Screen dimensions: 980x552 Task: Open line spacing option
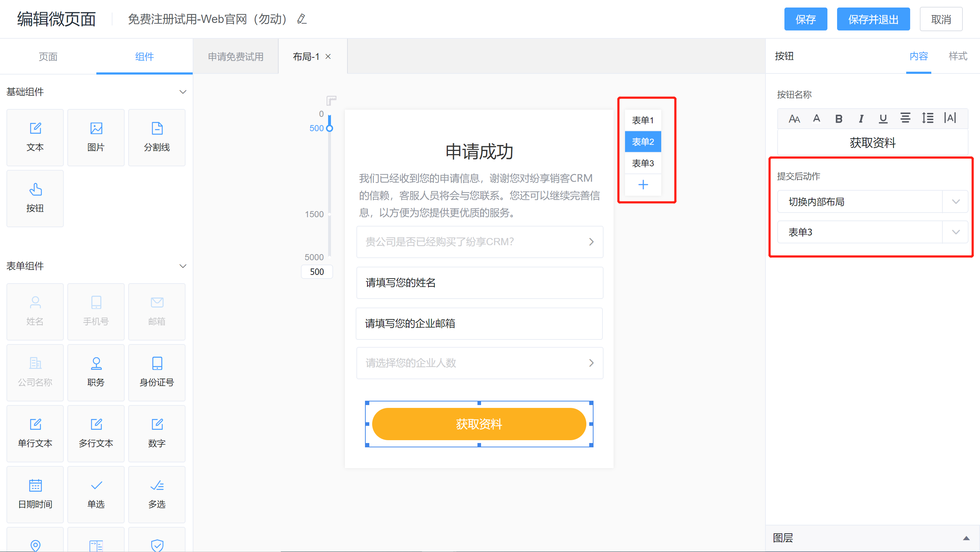pos(927,118)
